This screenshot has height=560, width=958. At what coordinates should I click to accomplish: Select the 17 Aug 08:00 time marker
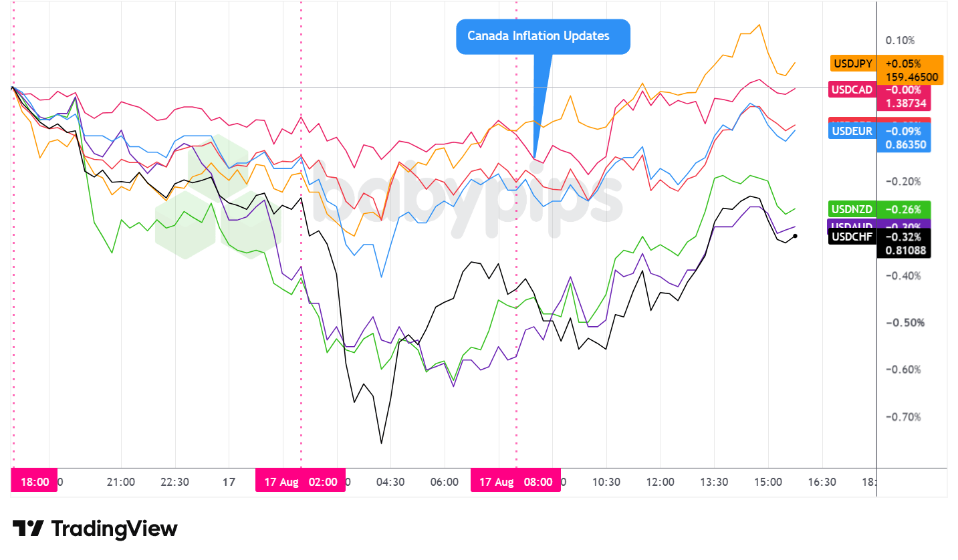click(515, 482)
